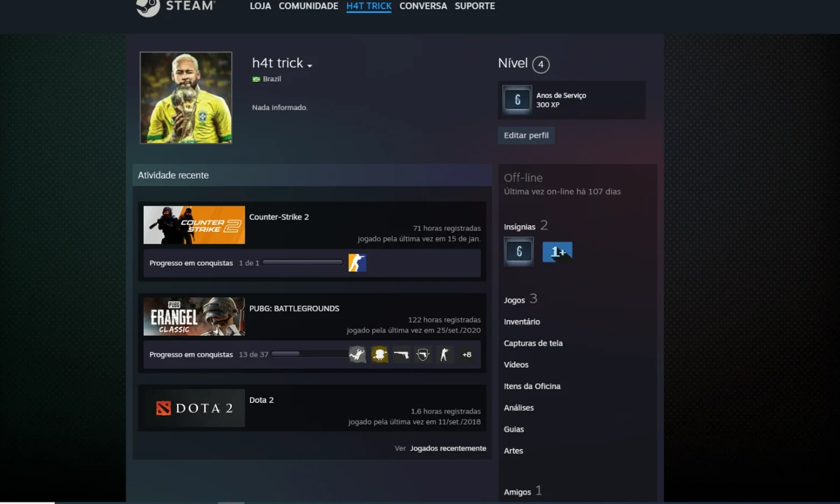
Task: Open the Counter-Strike 2 achievement icon
Action: 357,263
